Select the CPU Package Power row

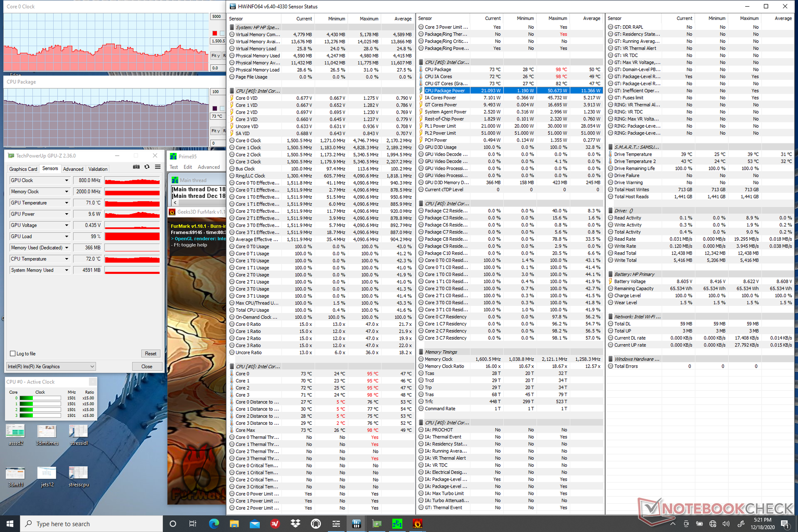pyautogui.click(x=510, y=90)
